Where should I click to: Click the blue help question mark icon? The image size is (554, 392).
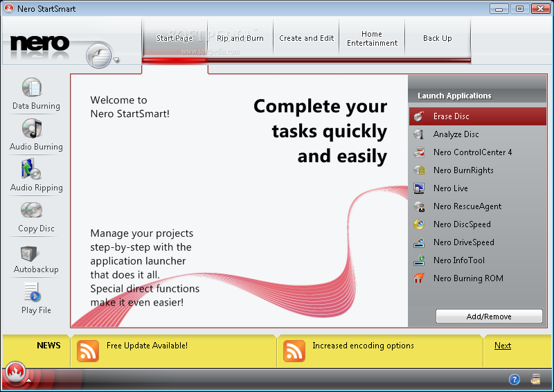(515, 379)
